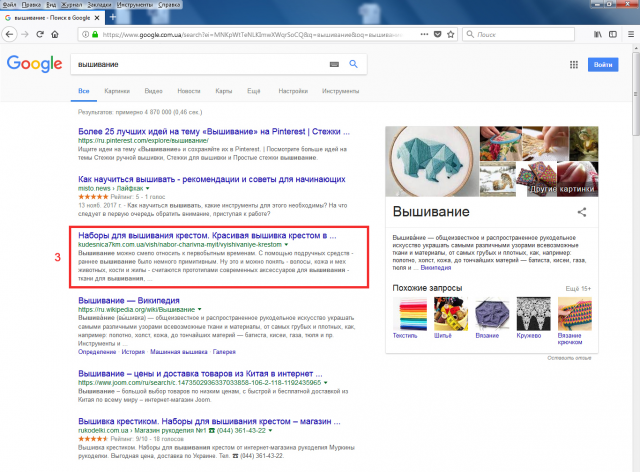Save page to Pocket icon
Image resolution: width=640 pixels, height=472 pixels.
[438, 34]
